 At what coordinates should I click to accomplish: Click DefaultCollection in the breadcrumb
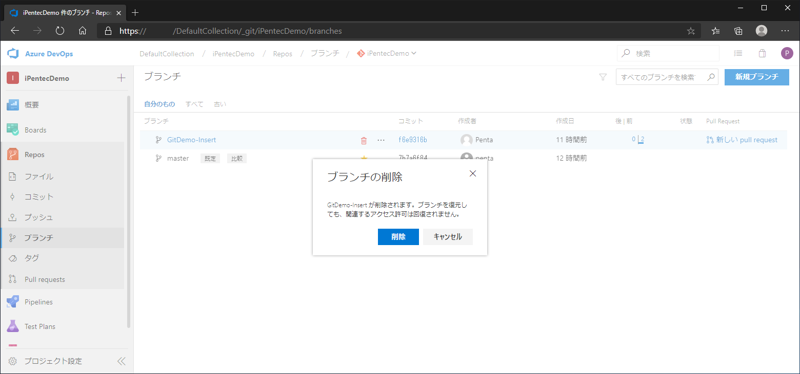coord(167,54)
